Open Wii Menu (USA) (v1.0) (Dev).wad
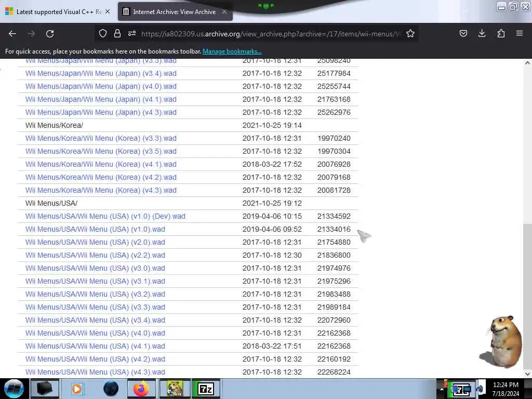Screen dimensions: 532x399 (x=105, y=217)
